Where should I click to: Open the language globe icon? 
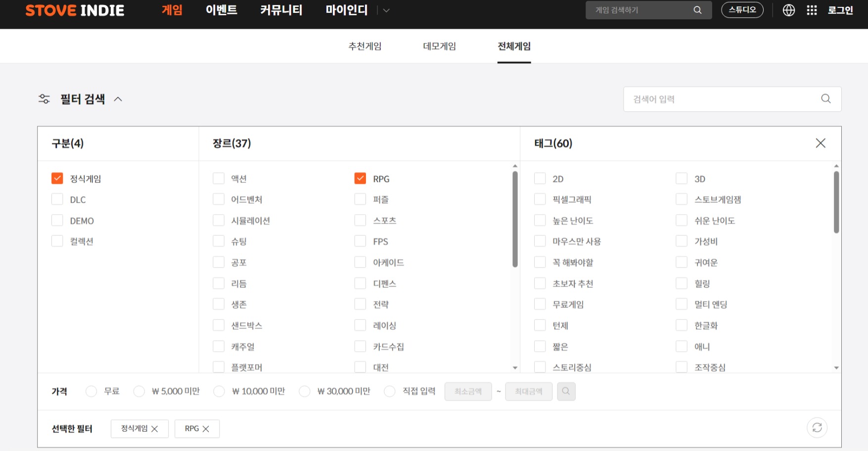click(x=788, y=10)
